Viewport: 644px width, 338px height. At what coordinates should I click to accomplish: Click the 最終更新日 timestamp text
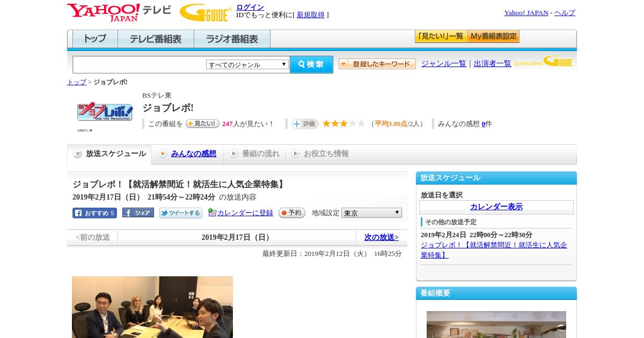pos(332,253)
